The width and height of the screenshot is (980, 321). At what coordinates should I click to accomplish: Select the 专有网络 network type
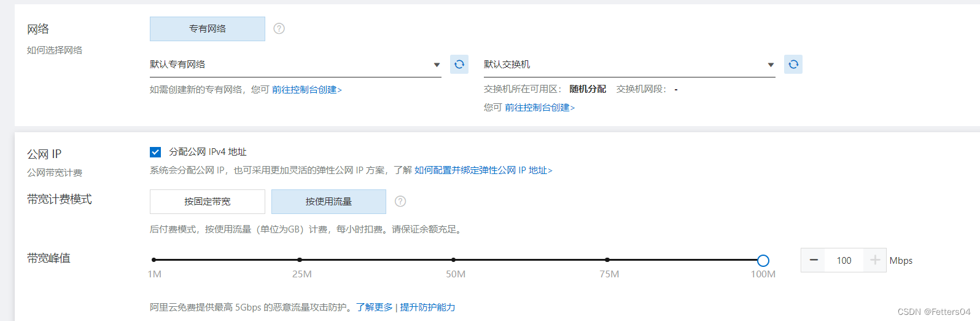[x=208, y=29]
